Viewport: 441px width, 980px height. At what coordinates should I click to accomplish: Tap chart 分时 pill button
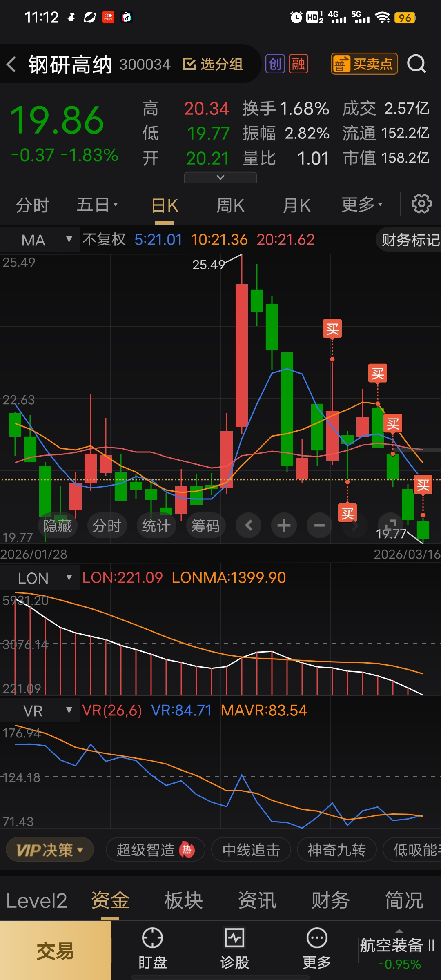click(107, 525)
